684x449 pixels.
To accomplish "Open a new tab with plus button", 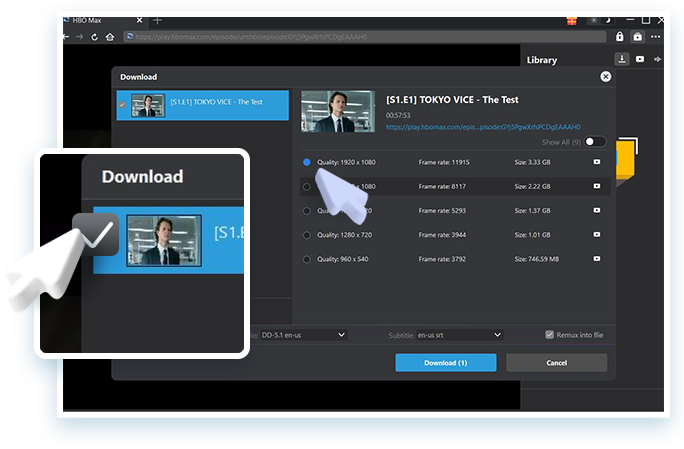I will [x=157, y=20].
